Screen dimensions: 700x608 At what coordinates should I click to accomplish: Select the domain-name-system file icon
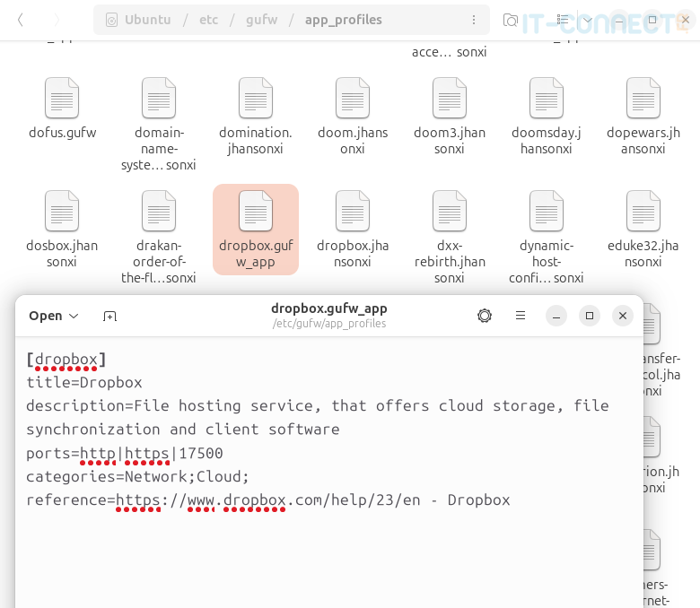click(x=159, y=98)
